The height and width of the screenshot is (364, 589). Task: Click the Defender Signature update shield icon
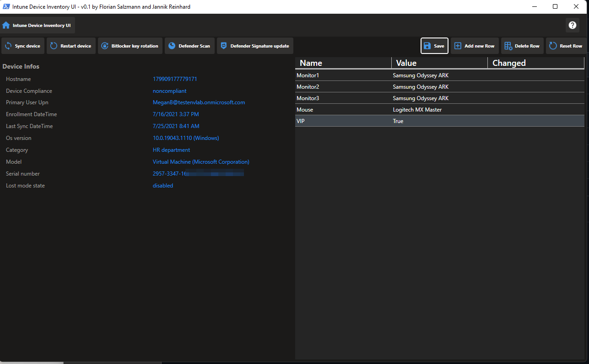point(223,46)
